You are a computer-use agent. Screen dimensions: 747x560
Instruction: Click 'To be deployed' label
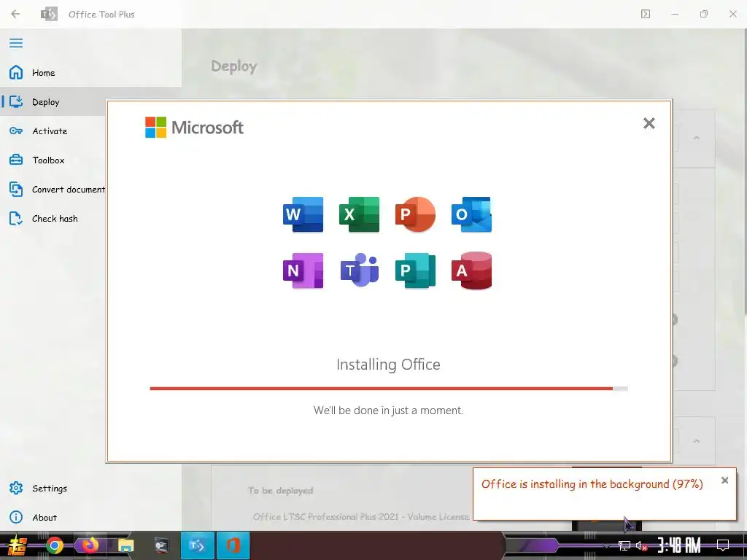pos(281,491)
